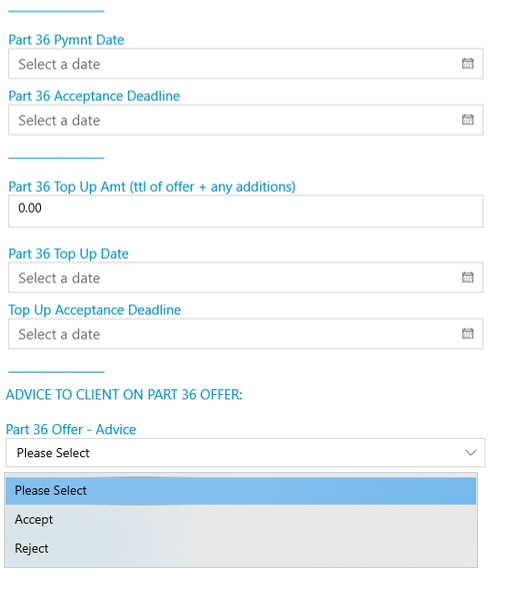Click into Part 36 Acceptance Deadline date box
The image size is (516, 593).
[x=246, y=120]
